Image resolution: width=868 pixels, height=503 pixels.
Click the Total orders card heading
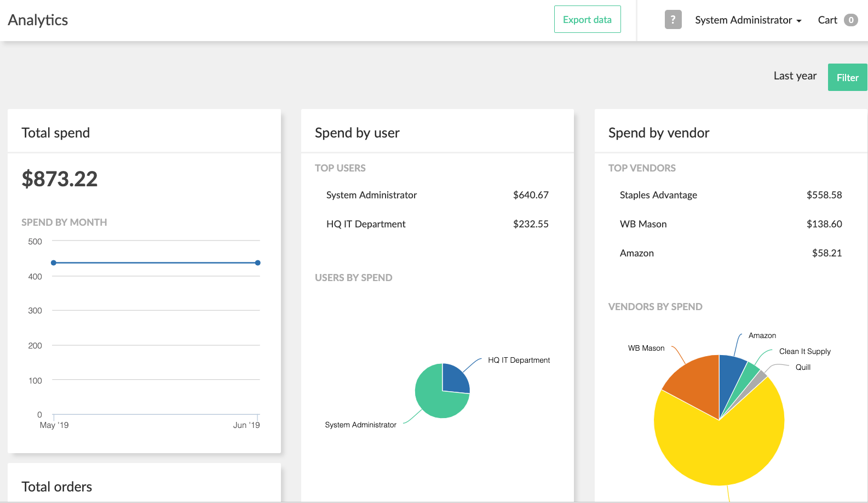point(56,487)
